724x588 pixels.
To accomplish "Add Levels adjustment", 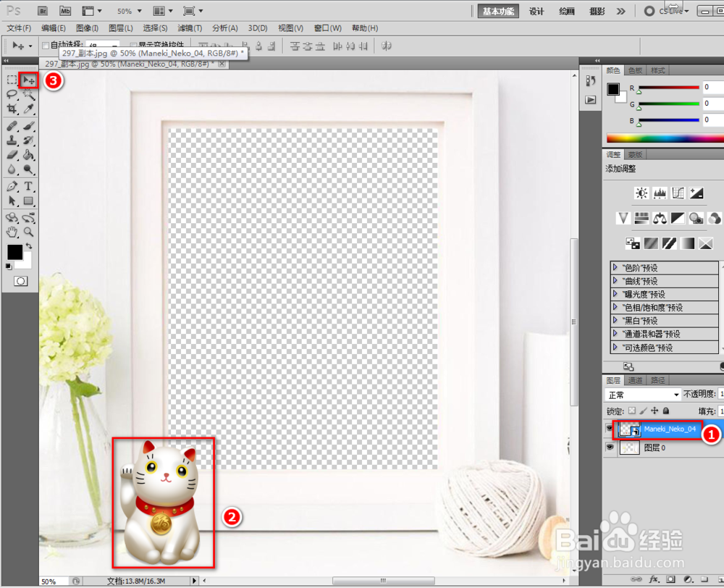I will tap(660, 193).
